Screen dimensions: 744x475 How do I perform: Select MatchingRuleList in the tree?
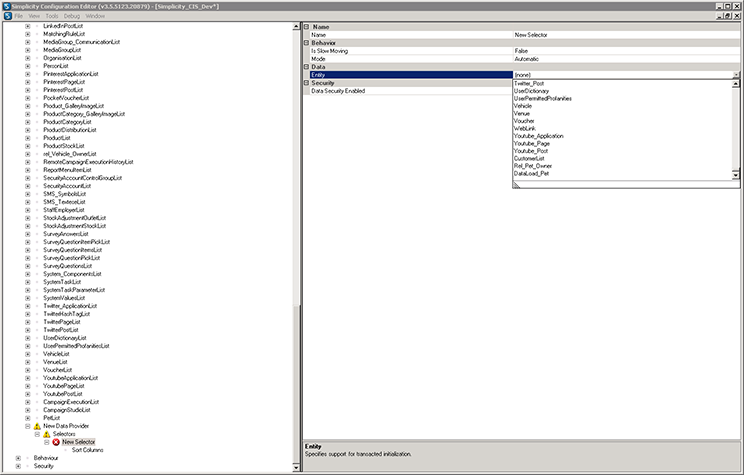click(x=64, y=34)
